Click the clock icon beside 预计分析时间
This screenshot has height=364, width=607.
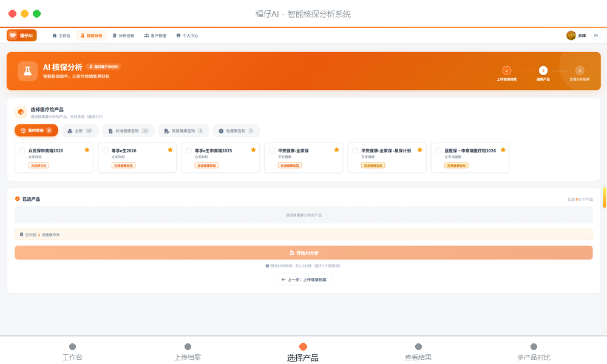pos(267,266)
